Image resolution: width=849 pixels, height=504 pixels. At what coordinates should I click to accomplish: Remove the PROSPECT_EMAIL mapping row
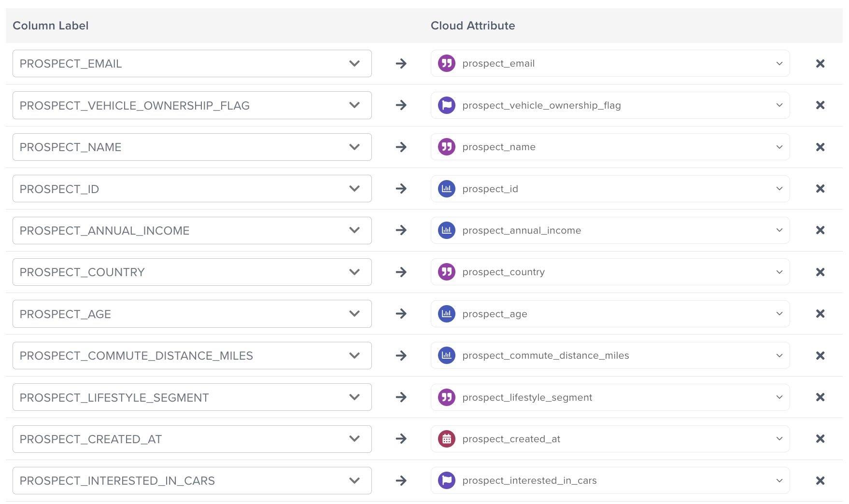coord(820,64)
